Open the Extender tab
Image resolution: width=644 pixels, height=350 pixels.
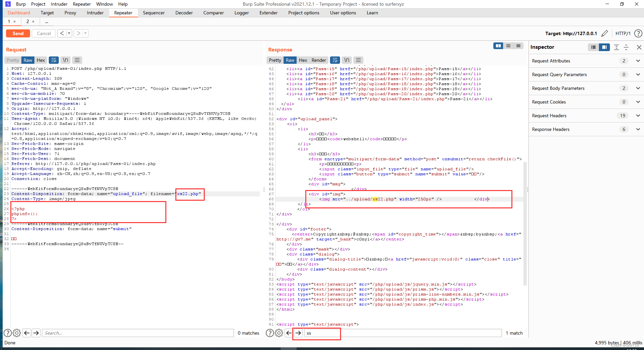(x=269, y=13)
